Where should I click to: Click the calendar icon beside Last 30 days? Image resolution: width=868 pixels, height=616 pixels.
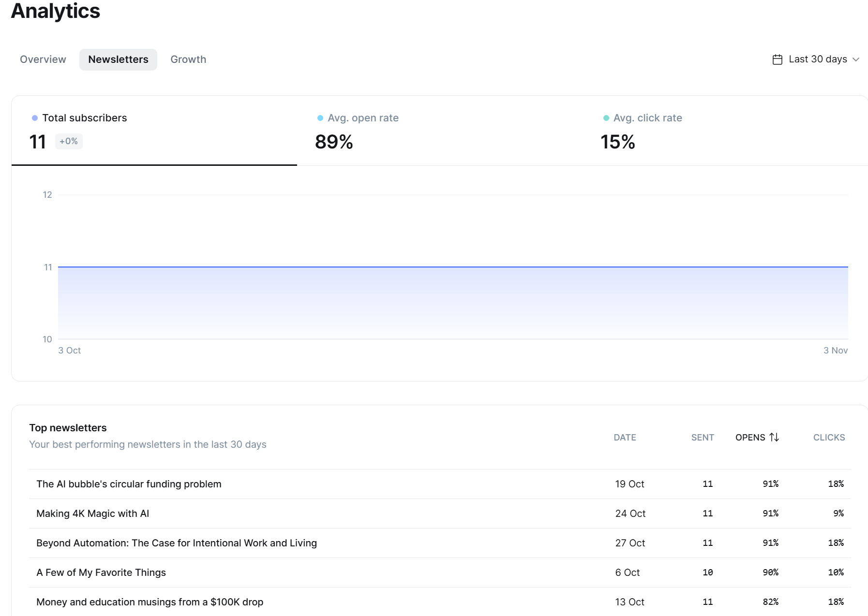click(777, 59)
